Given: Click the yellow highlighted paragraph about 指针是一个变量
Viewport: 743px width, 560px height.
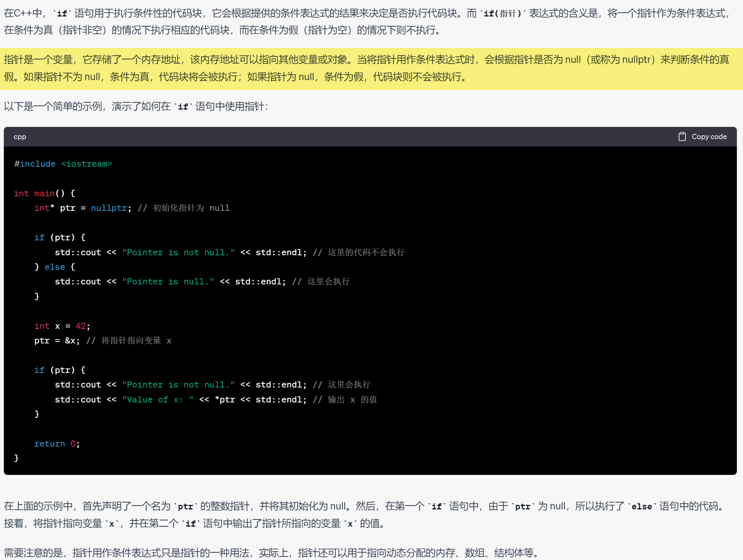Looking at the screenshot, I should pyautogui.click(x=371, y=69).
